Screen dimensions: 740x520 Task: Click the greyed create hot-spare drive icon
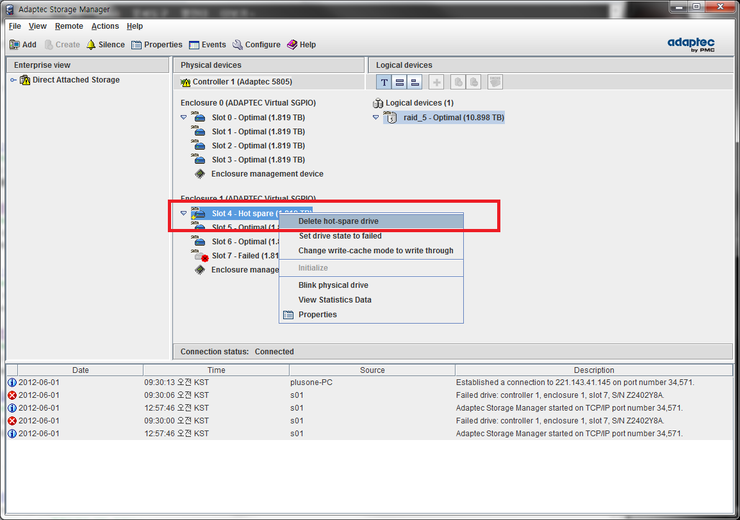coord(458,82)
